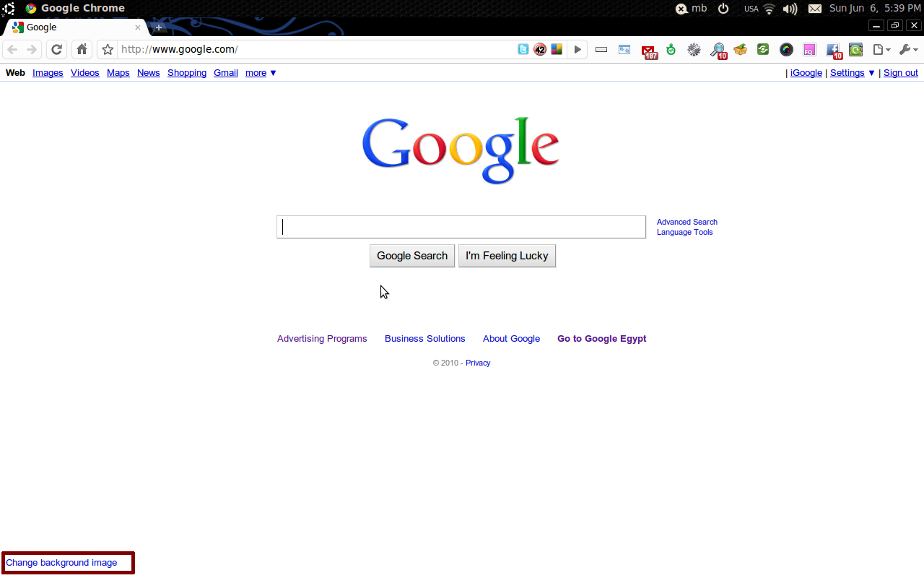Click the Google Search button

[412, 256]
